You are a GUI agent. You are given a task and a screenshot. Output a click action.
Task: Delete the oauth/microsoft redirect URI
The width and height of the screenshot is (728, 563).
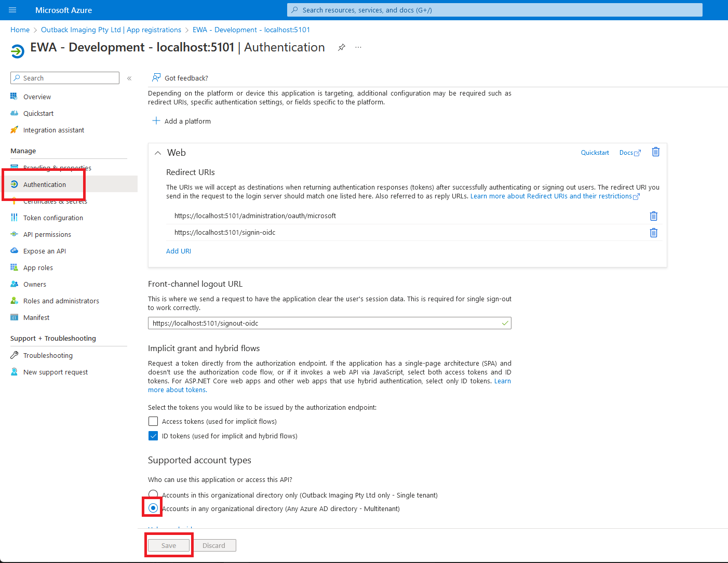click(x=653, y=216)
